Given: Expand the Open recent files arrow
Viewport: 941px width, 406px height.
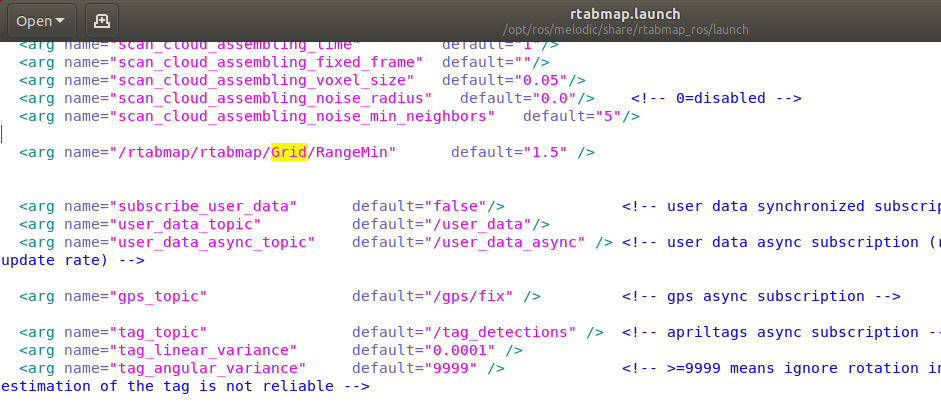Looking at the screenshot, I should click(x=62, y=20).
